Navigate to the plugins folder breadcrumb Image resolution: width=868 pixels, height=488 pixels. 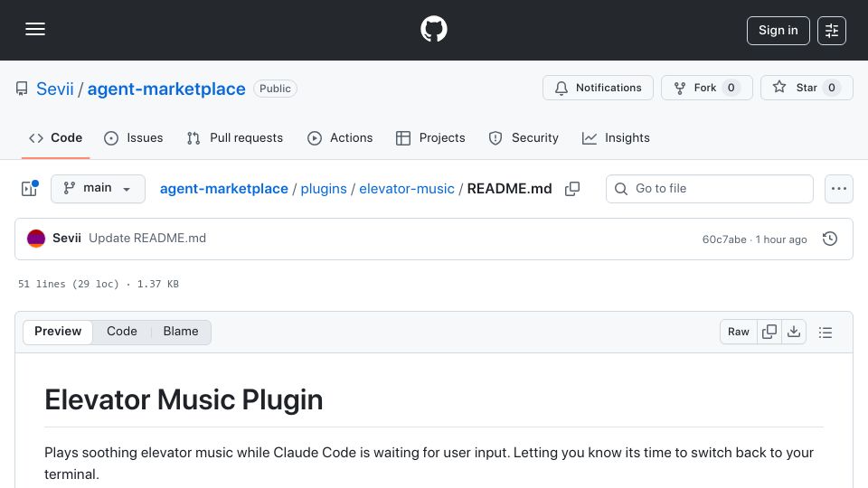[x=324, y=189]
